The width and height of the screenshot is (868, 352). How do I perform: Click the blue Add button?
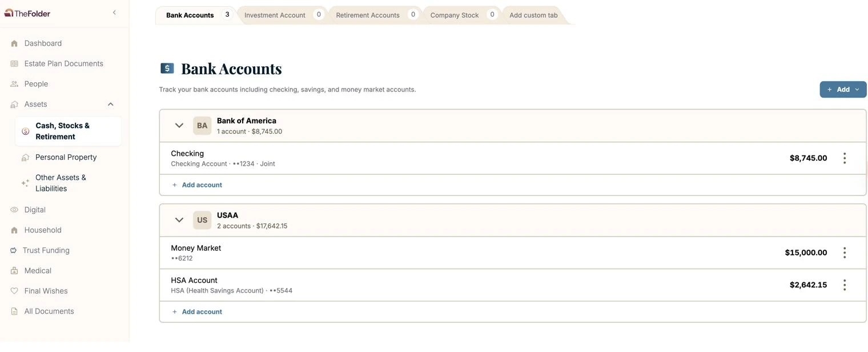[843, 90]
